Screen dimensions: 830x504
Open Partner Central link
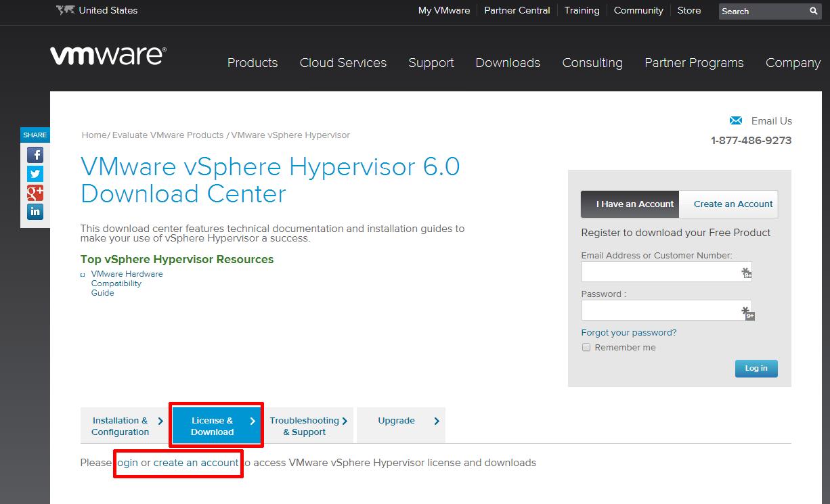[x=517, y=11]
